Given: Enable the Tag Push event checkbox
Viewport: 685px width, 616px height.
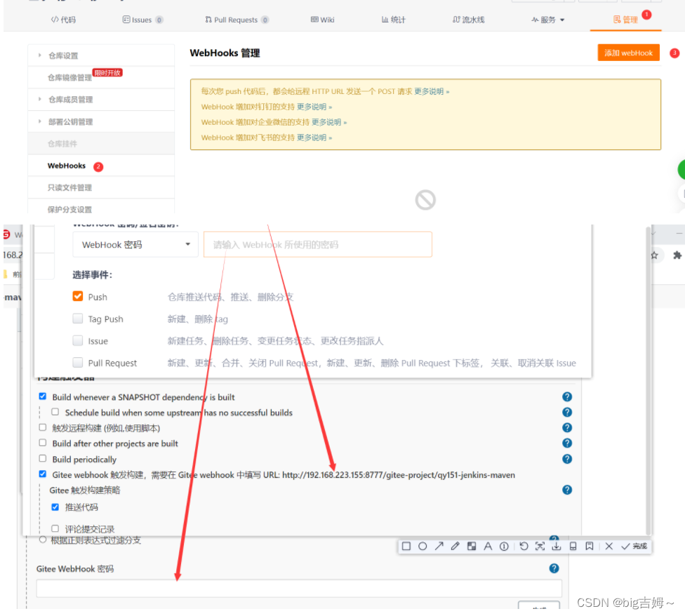Looking at the screenshot, I should [78, 319].
